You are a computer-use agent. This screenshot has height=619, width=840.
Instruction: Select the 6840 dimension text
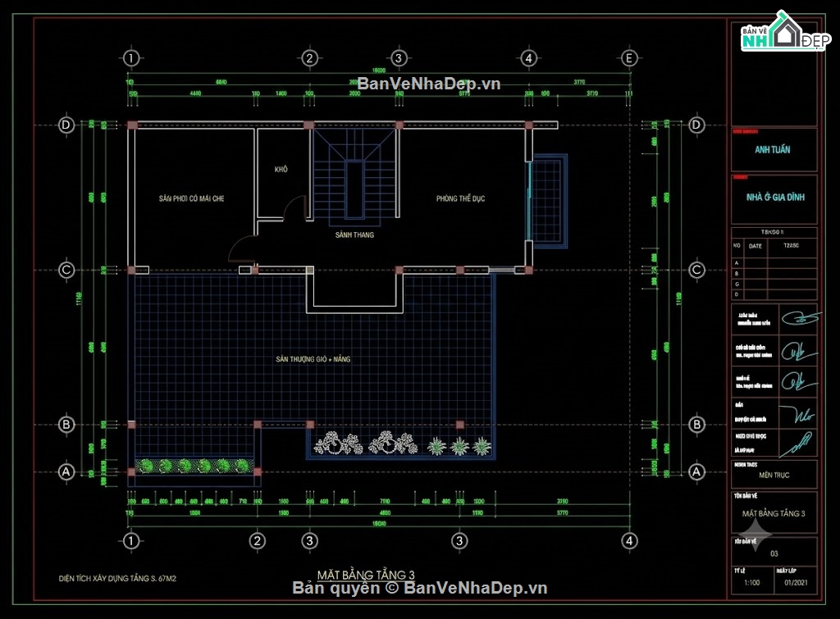[221, 82]
